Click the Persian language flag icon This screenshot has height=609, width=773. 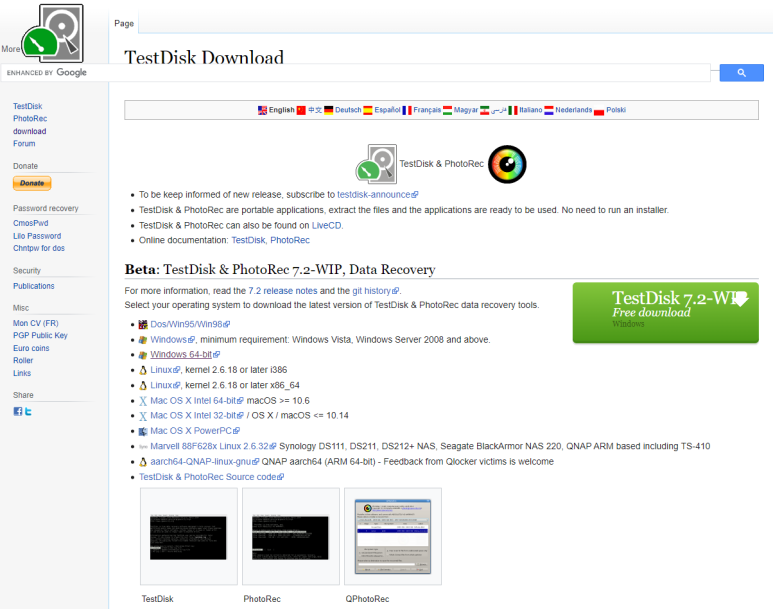pyautogui.click(x=485, y=110)
